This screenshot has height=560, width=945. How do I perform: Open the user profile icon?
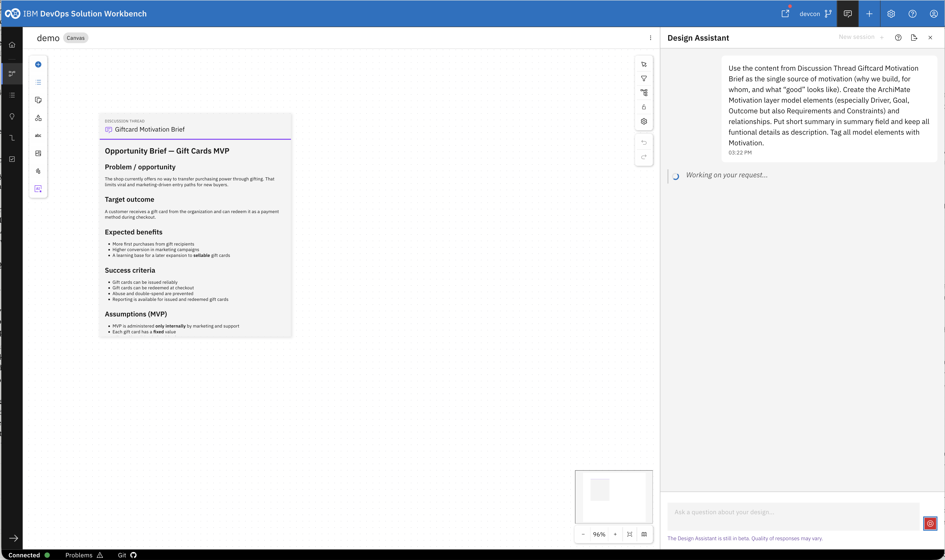933,14
